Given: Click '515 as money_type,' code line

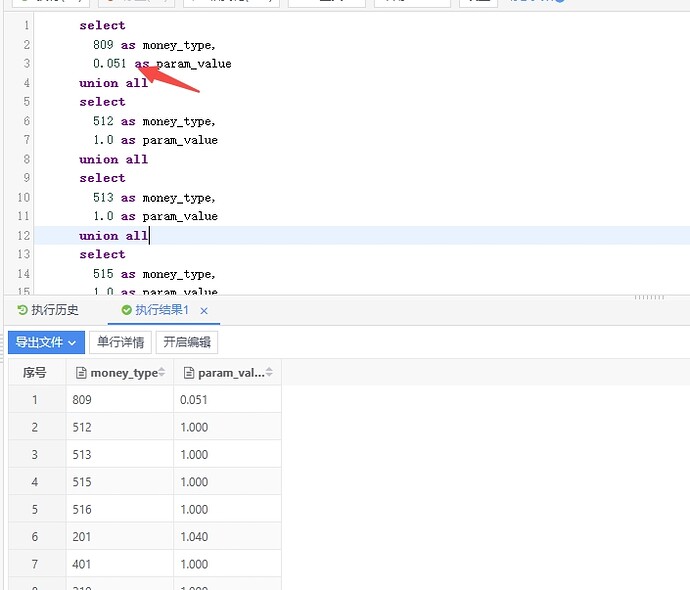Looking at the screenshot, I should pos(154,274).
